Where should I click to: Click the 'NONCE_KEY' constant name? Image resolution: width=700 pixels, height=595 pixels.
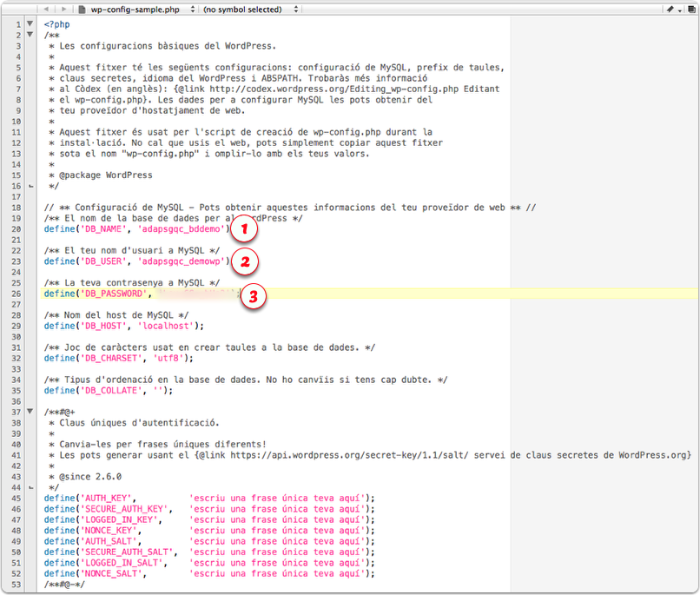109,531
